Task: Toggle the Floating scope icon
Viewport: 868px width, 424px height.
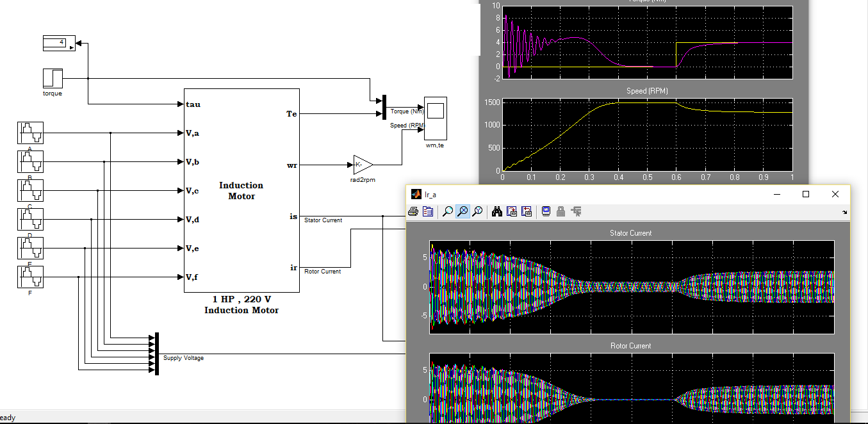Action: tap(546, 211)
